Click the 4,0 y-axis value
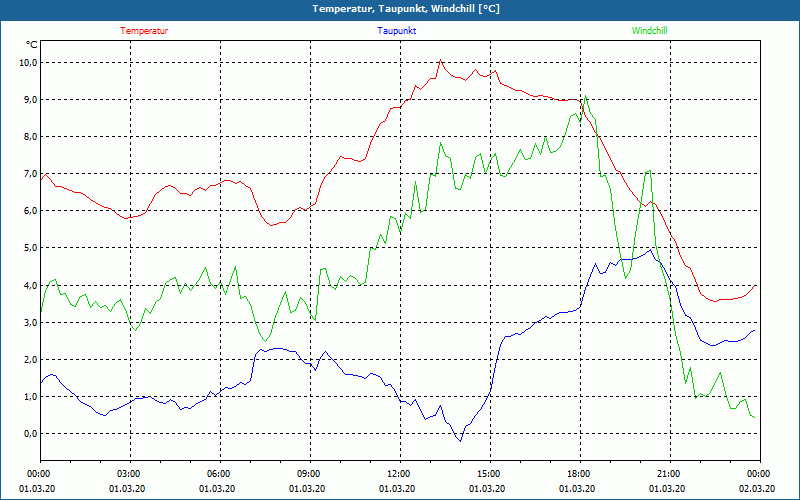Screen dimensions: 800x500 (x=31, y=285)
